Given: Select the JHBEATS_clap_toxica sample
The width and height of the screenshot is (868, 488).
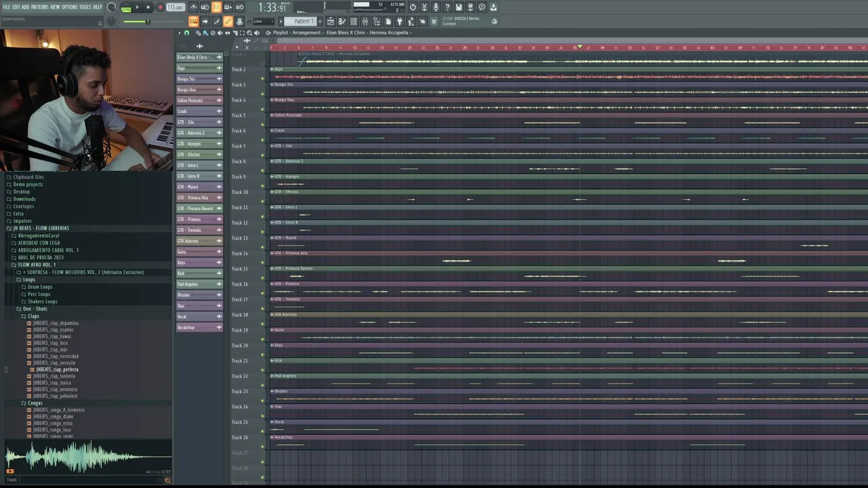Looking at the screenshot, I should click(52, 383).
